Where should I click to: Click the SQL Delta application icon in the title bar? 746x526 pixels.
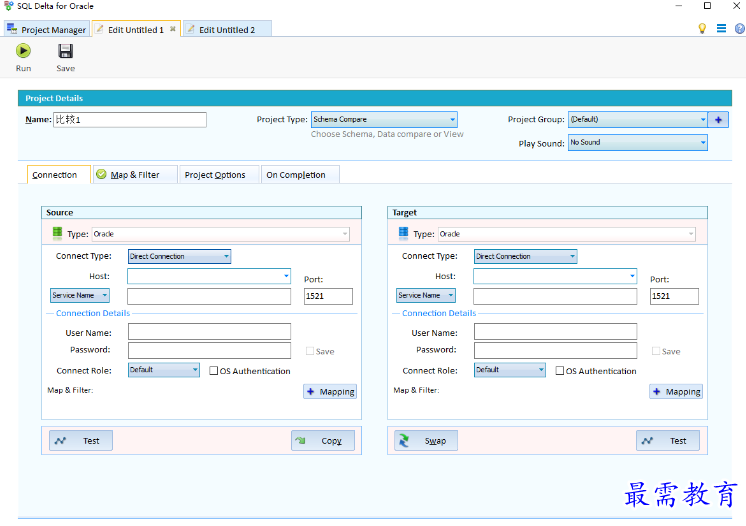(x=9, y=6)
